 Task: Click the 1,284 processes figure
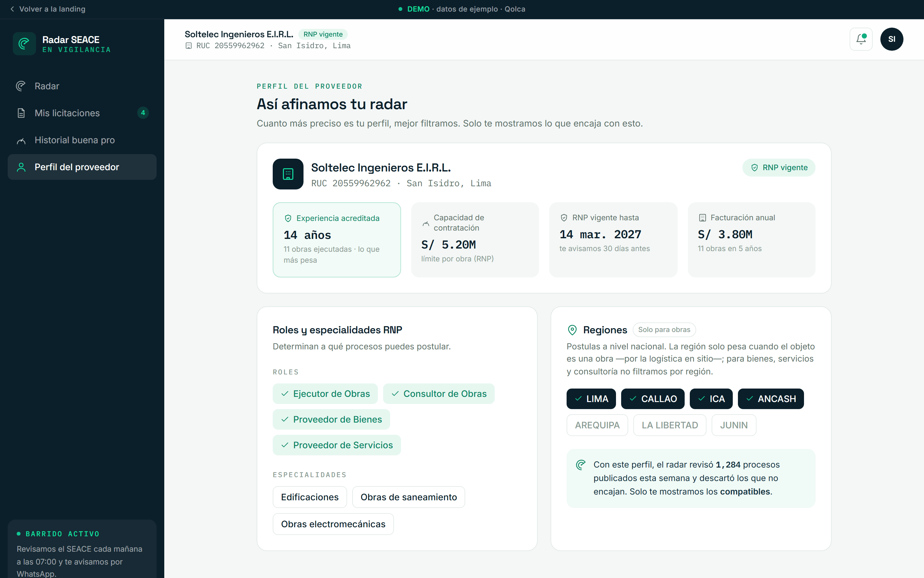pyautogui.click(x=728, y=465)
